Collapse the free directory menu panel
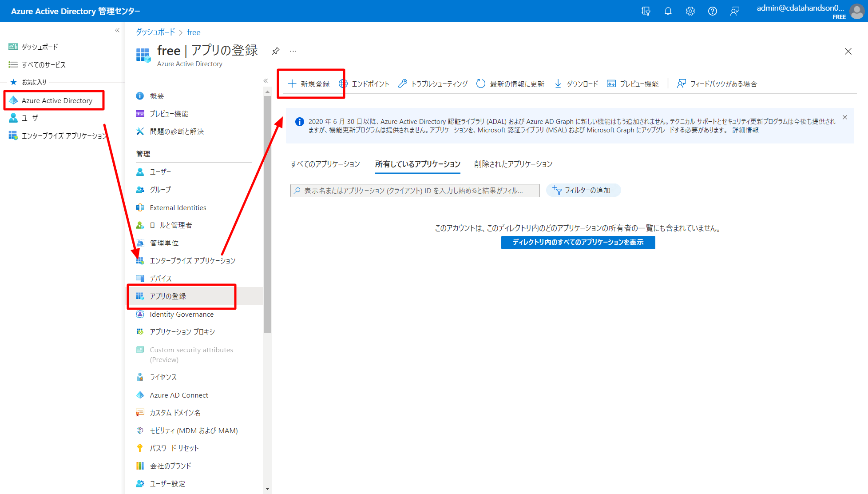The height and width of the screenshot is (494, 868). click(266, 80)
